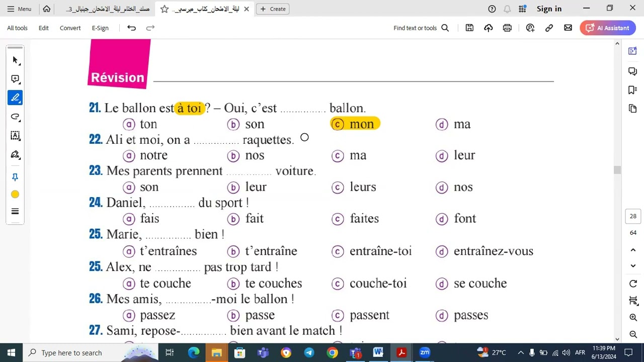Select option a 'ton' in question 21
This screenshot has height=362, width=644.
(x=140, y=124)
